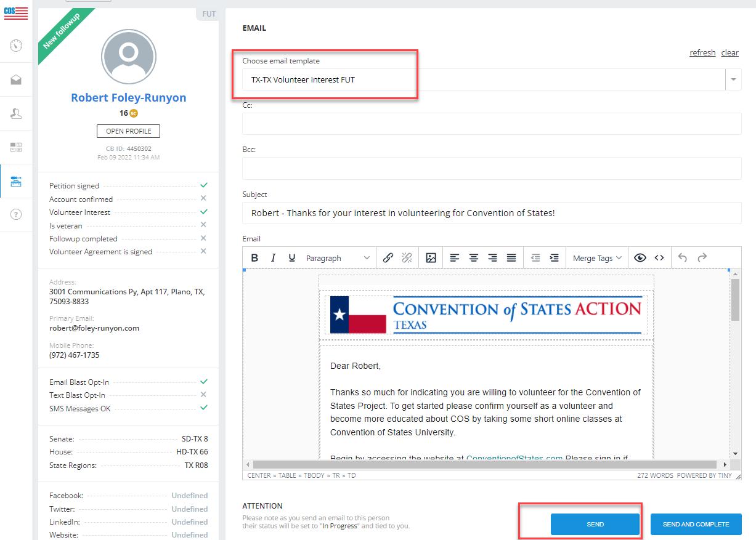Click the refresh link
Viewport: 756px width, 540px height.
click(702, 53)
